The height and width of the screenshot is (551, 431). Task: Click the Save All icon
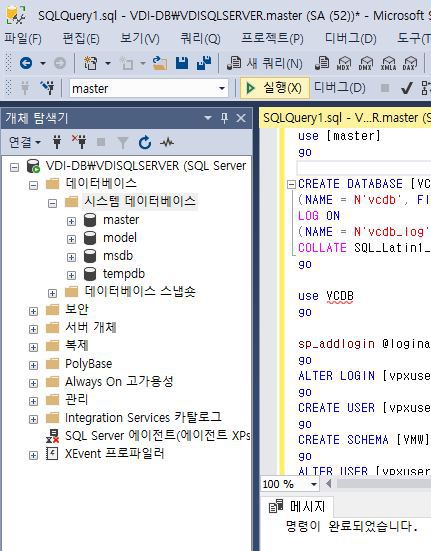click(204, 63)
